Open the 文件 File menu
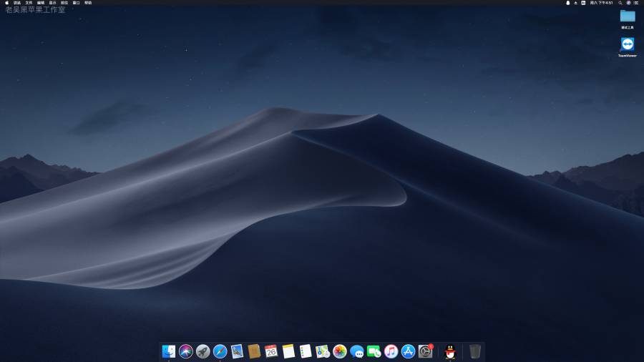This screenshot has width=644, height=362. tap(29, 3)
